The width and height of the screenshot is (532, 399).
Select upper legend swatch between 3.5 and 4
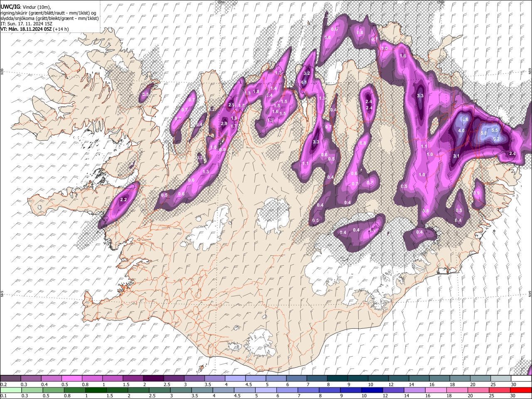pyautogui.click(x=214, y=379)
